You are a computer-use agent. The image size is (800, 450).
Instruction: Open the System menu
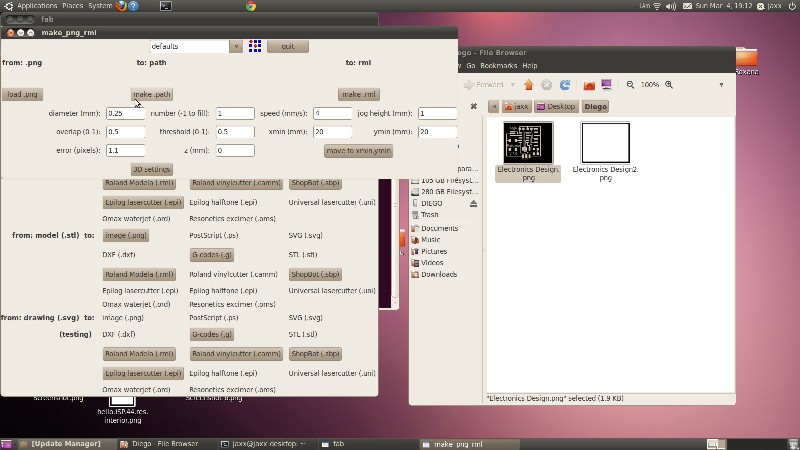(x=100, y=6)
